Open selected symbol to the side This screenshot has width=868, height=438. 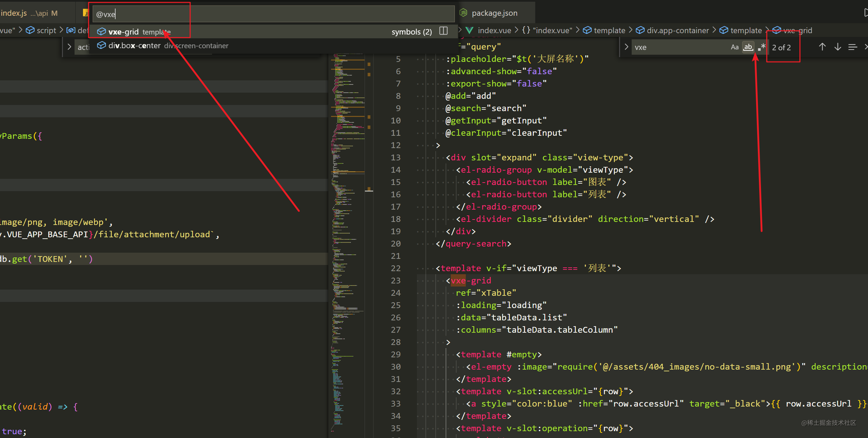tap(444, 31)
